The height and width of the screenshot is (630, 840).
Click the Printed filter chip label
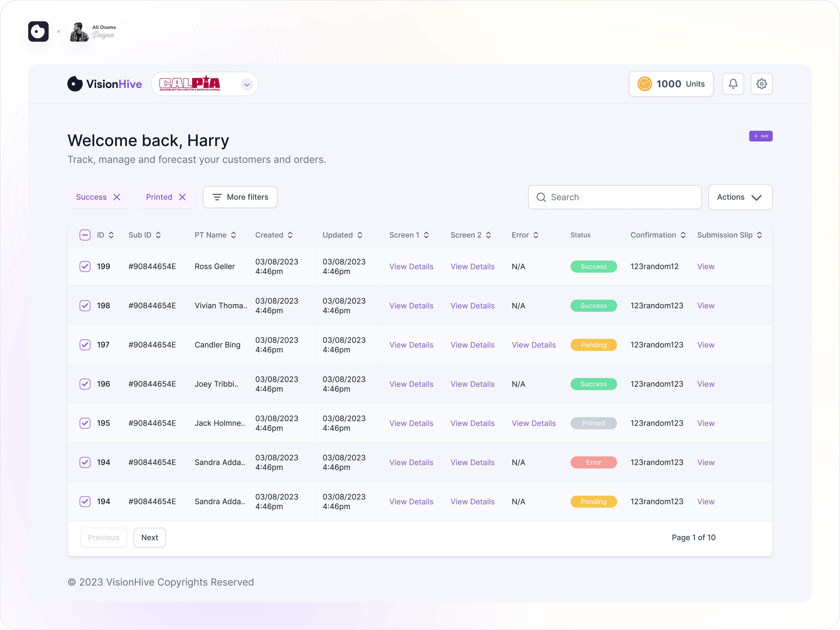(159, 197)
